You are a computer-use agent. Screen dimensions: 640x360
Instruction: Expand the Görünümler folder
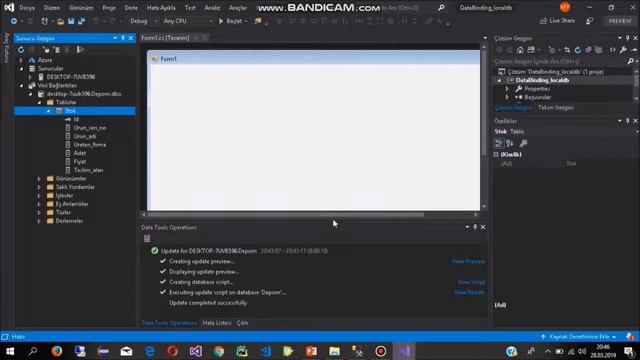pos(39,179)
